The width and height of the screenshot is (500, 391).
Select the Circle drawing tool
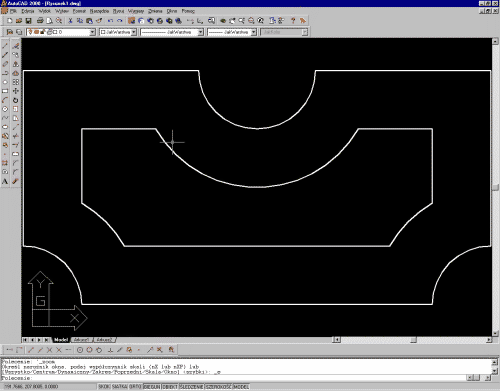[x=5, y=109]
